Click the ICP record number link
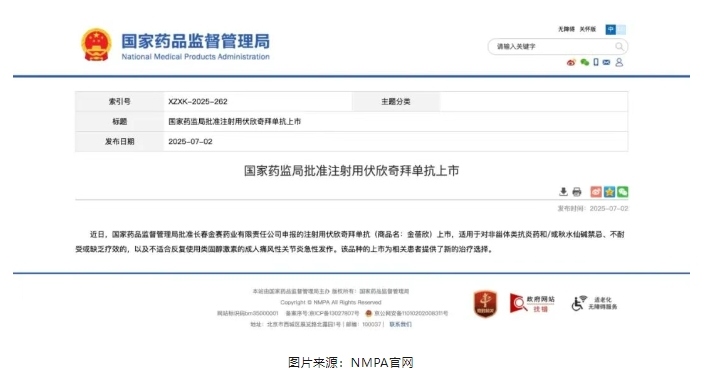 coord(322,313)
